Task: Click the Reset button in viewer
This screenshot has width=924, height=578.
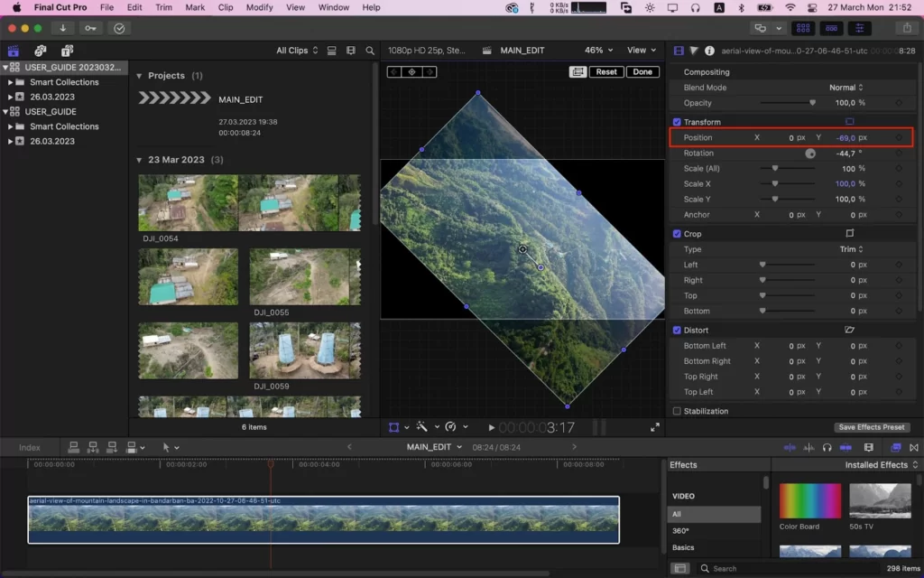Action: tap(605, 72)
